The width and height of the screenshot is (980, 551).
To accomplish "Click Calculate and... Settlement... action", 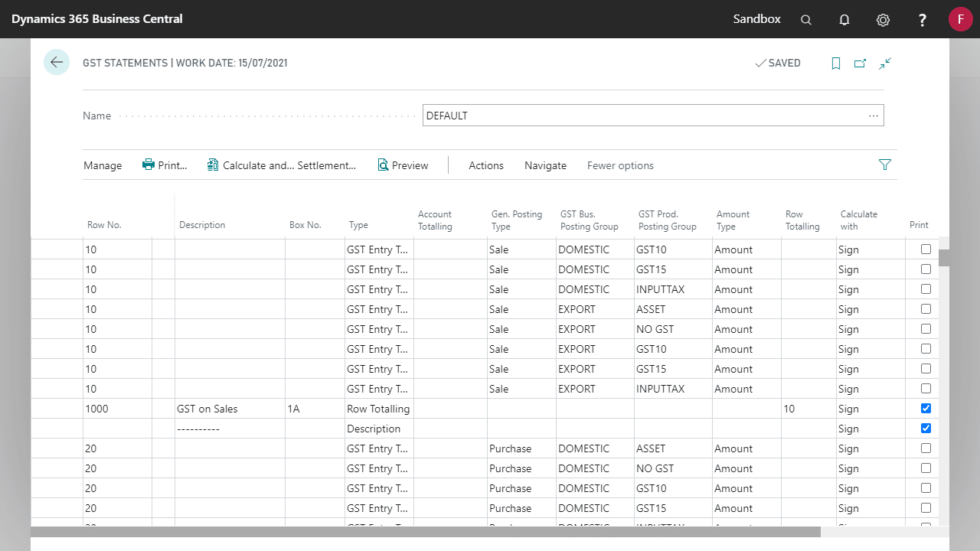I will (282, 165).
